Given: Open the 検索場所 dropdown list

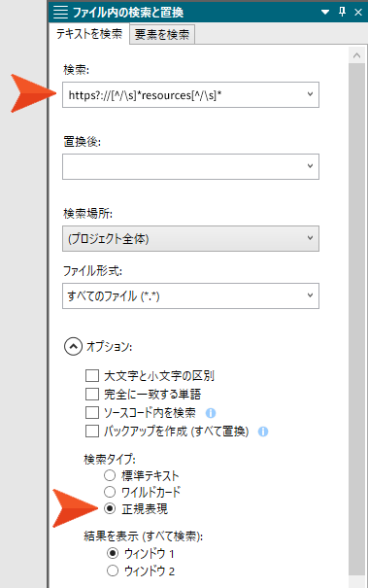Looking at the screenshot, I should (310, 238).
